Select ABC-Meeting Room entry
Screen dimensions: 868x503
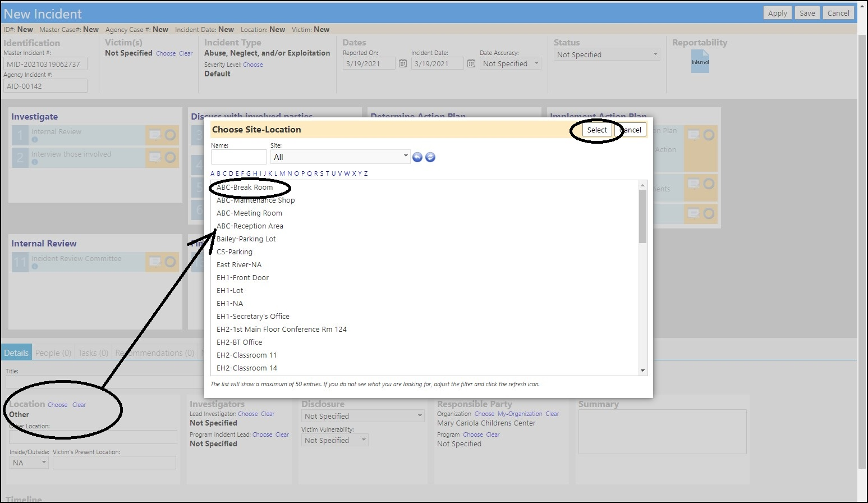coord(249,213)
